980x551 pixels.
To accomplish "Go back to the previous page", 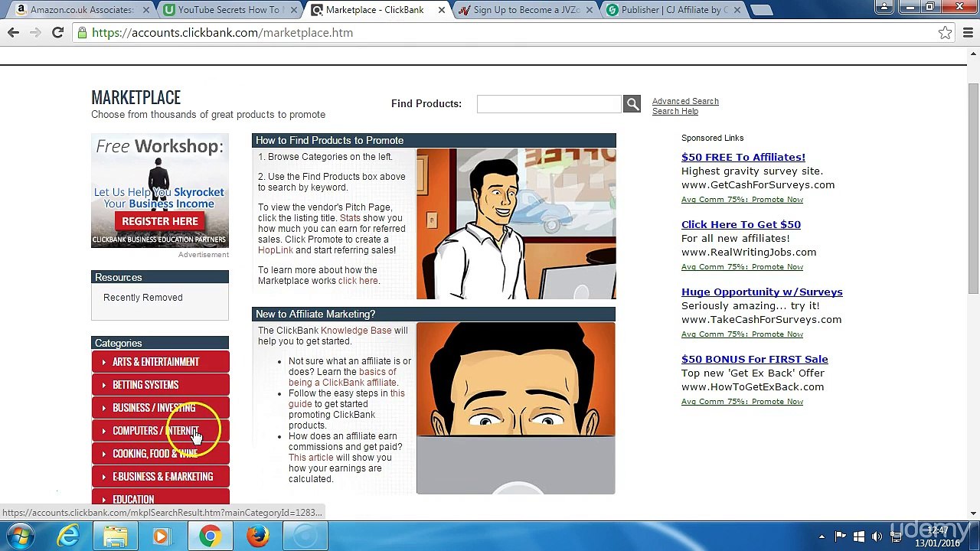I will 13,33.
